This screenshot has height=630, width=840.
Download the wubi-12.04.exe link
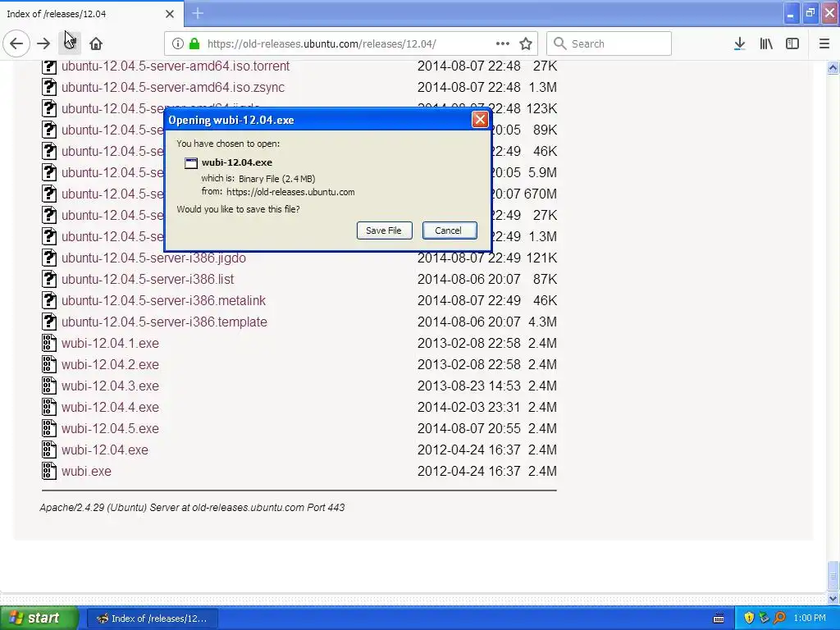[104, 450]
